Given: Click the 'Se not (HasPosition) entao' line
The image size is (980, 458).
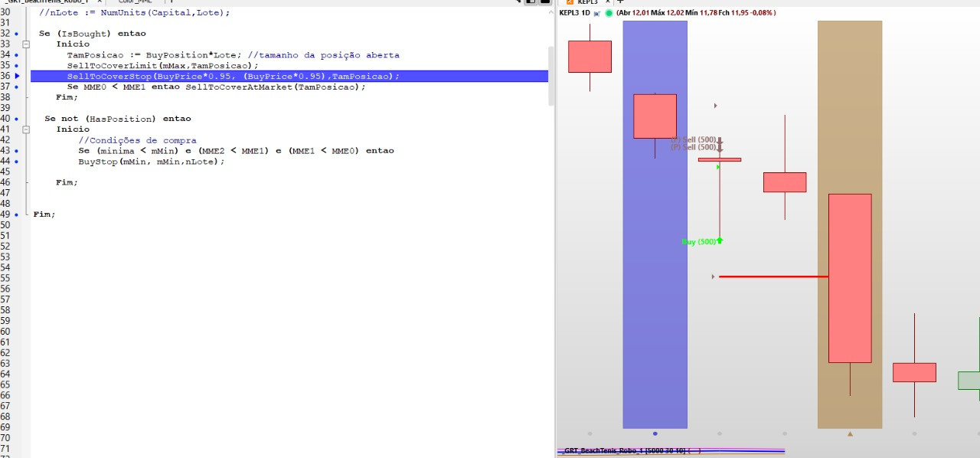Looking at the screenshot, I should 118,119.
